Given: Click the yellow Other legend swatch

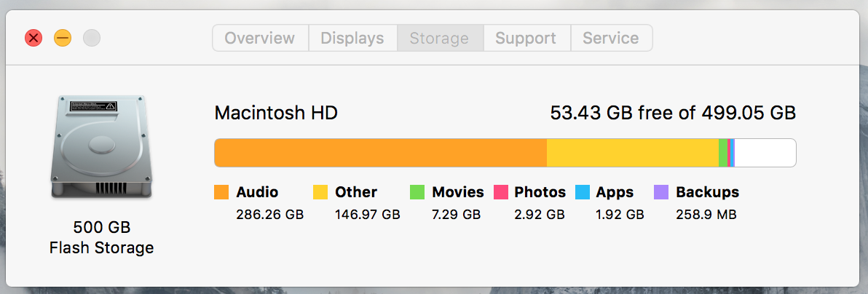Looking at the screenshot, I should point(320,192).
